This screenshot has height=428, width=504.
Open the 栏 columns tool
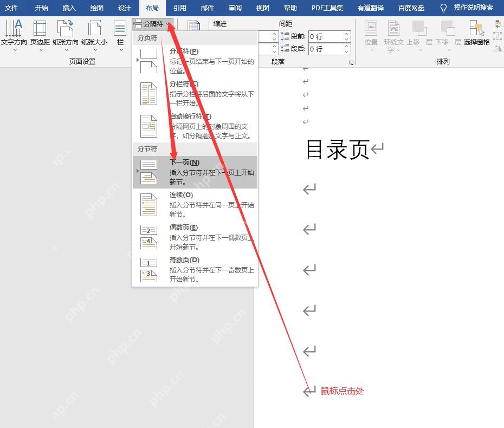[x=120, y=35]
